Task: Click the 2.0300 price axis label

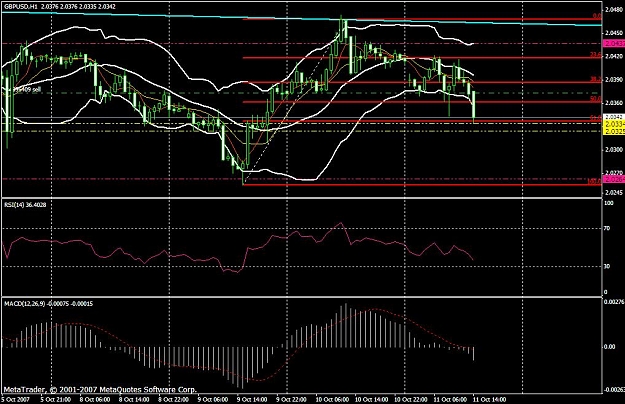Action: 614,150
